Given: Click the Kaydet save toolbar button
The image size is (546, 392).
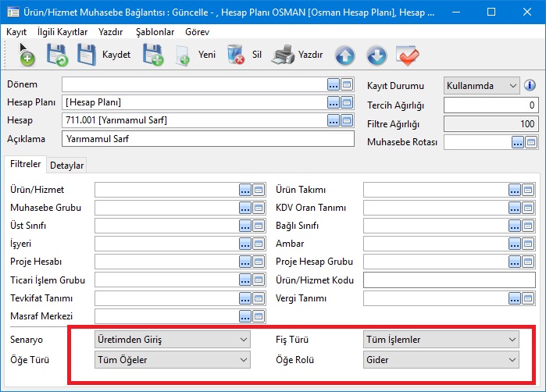Looking at the screenshot, I should [x=87, y=55].
